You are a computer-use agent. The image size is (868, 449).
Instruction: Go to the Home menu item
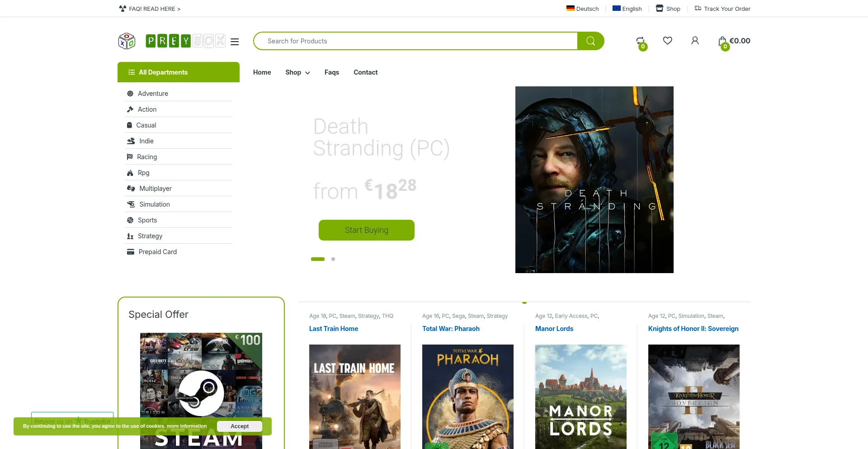[x=262, y=72]
